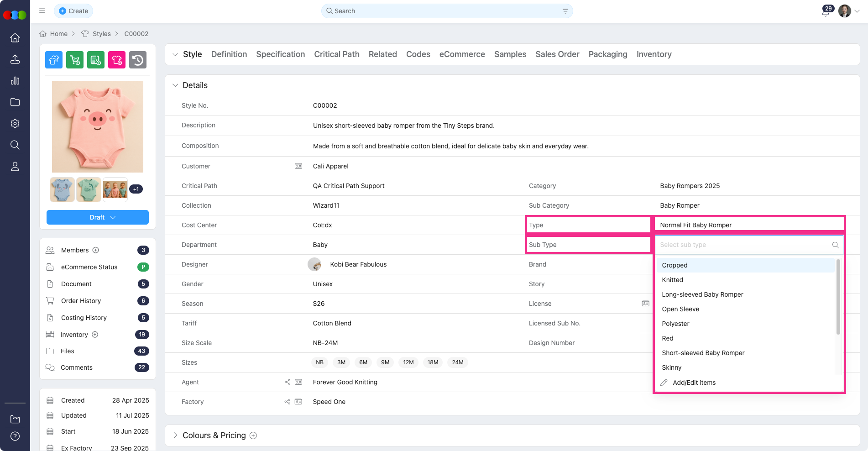Add a member with plus icon
This screenshot has width=868, height=451.
click(96, 250)
